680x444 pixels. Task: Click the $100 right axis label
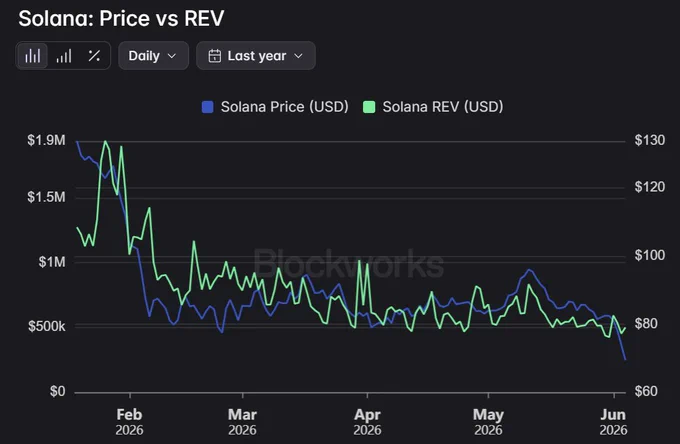pos(650,255)
